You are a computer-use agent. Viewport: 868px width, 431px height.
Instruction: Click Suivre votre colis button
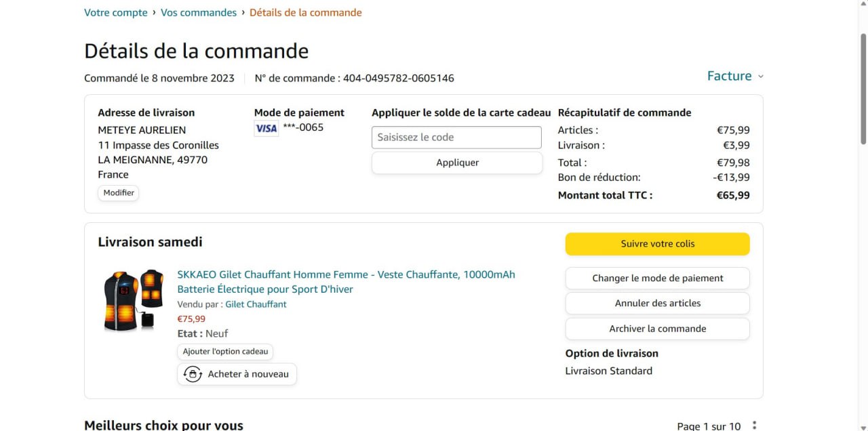pyautogui.click(x=657, y=244)
